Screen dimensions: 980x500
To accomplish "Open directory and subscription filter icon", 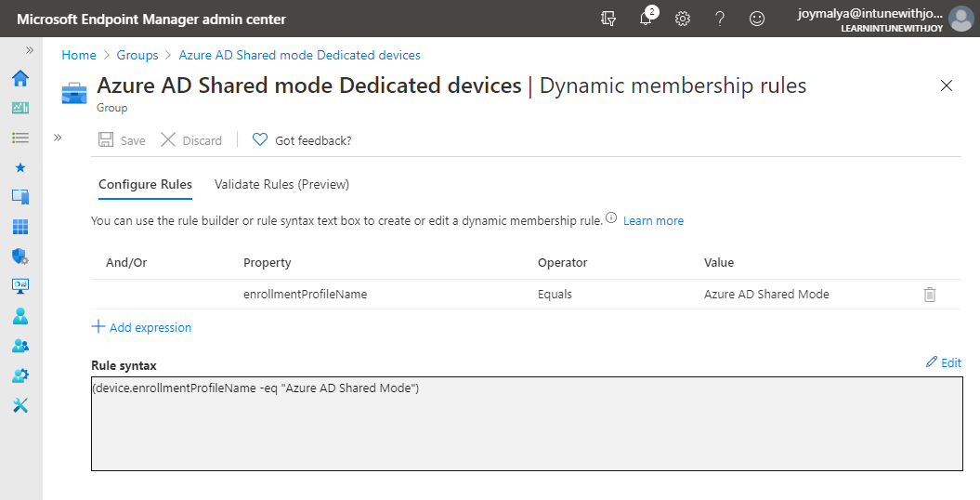I will (608, 19).
